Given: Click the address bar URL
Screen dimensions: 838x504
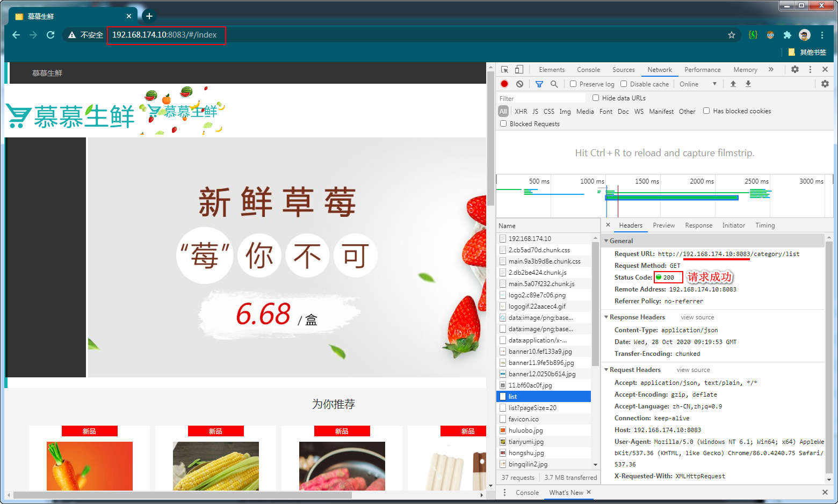Looking at the screenshot, I should (164, 35).
